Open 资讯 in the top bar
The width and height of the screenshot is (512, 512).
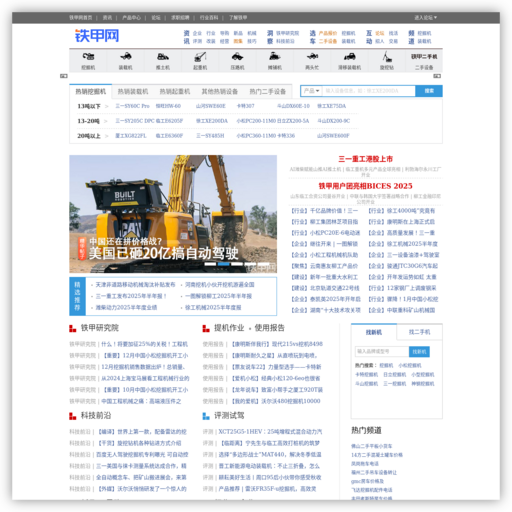coord(107,17)
